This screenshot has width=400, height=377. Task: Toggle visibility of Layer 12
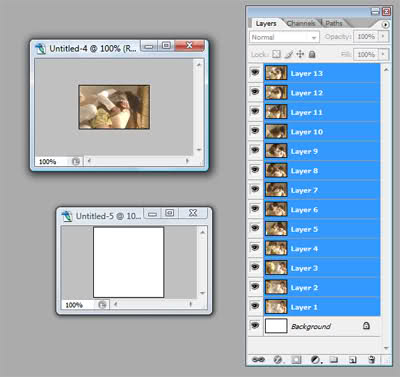(255, 92)
